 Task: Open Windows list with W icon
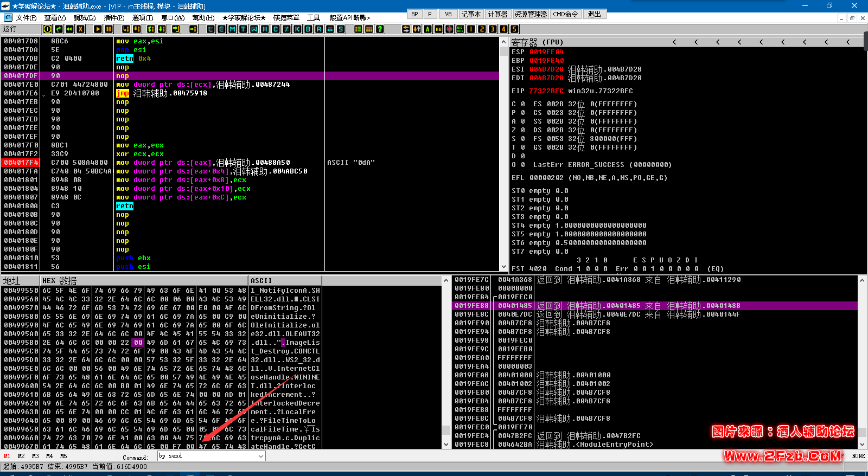point(254,29)
